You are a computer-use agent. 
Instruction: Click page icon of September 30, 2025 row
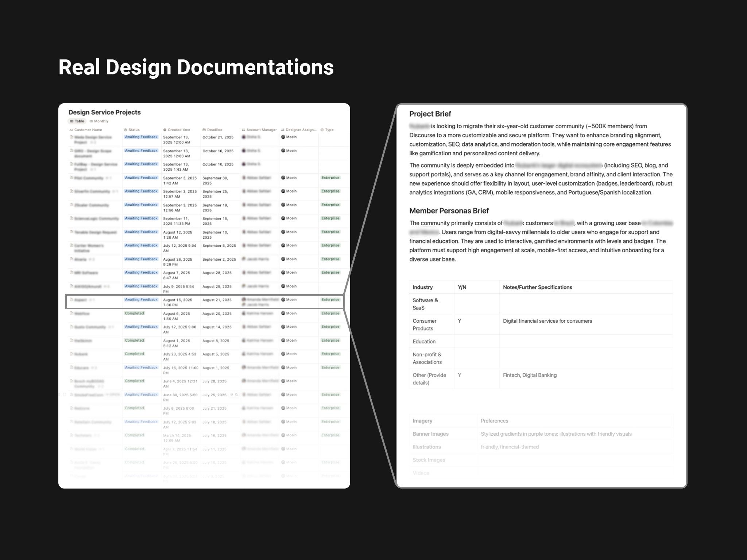tap(71, 178)
